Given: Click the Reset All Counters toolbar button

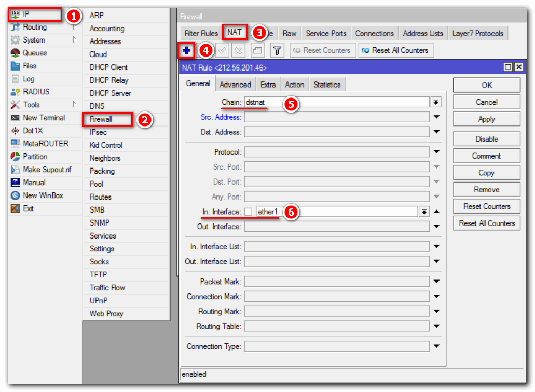Looking at the screenshot, I should [x=395, y=50].
